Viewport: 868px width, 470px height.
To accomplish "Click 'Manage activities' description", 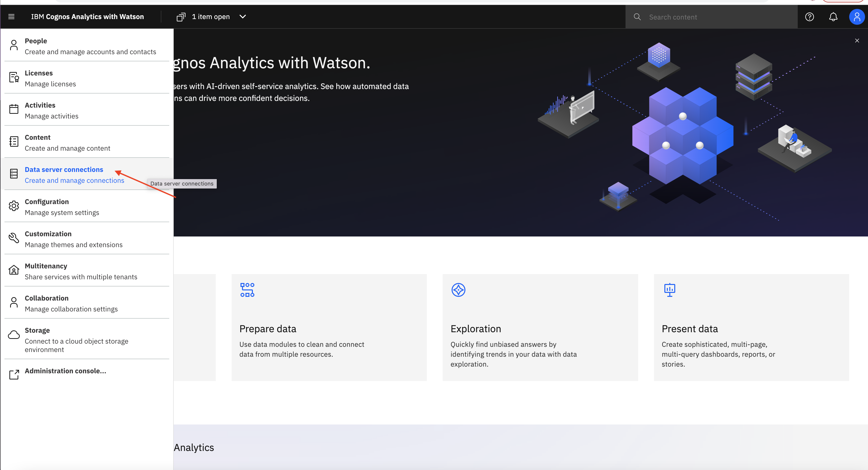I will pyautogui.click(x=51, y=116).
